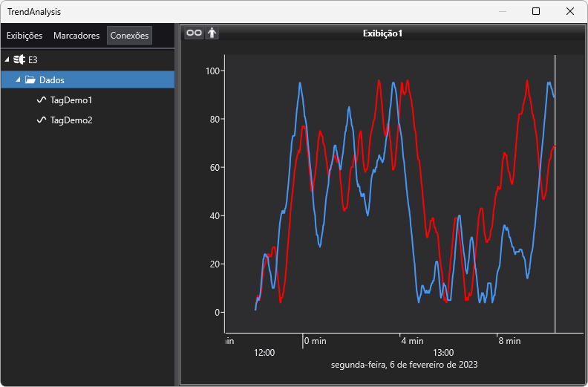The height and width of the screenshot is (387, 588).
Task: Open the Marcadores tab
Action: point(76,36)
